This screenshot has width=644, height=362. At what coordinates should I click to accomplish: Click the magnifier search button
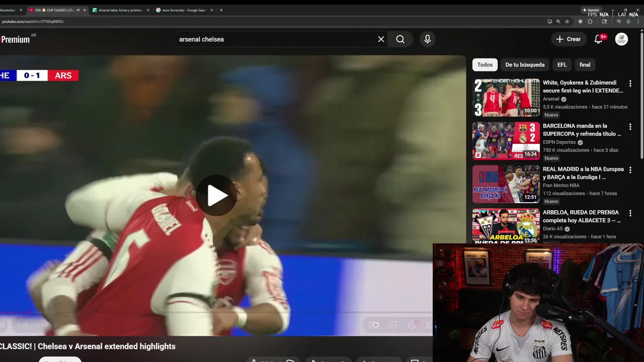(x=400, y=39)
